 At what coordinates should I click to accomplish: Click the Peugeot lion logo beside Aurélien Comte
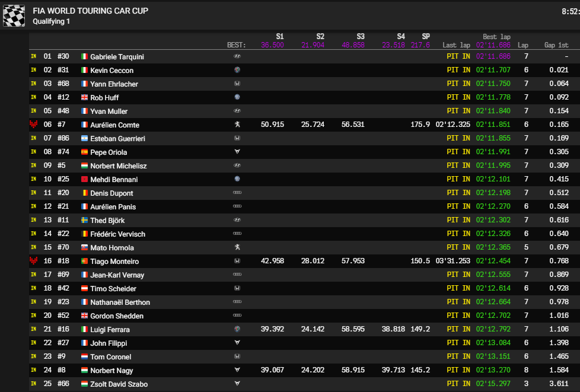[237, 125]
